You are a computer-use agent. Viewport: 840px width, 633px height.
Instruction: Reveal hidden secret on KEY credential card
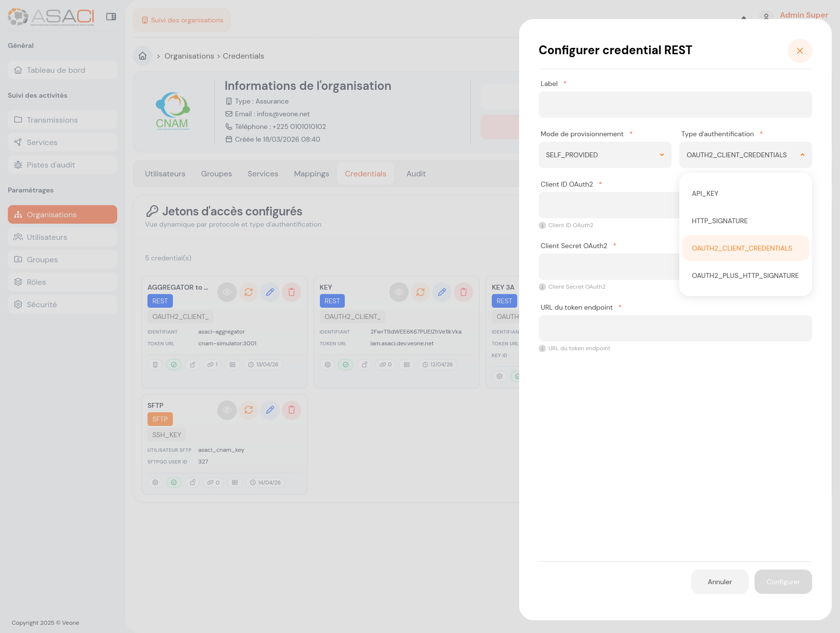[399, 292]
